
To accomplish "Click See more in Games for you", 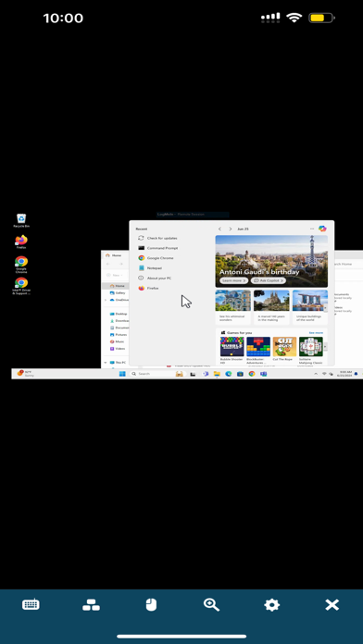I will coord(316,333).
